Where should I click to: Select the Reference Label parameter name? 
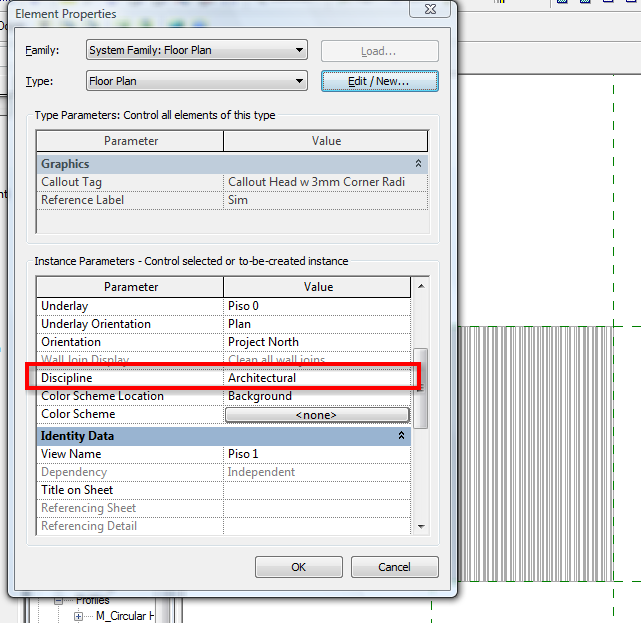coord(82,200)
